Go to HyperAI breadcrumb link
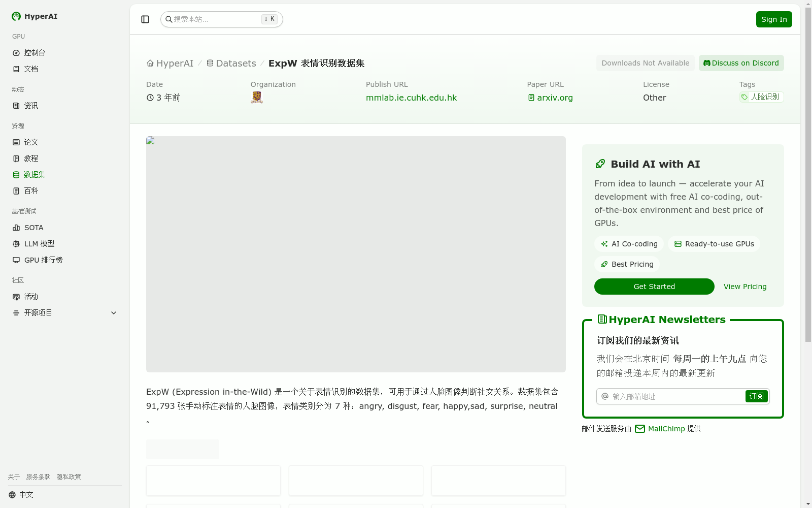Image resolution: width=812 pixels, height=508 pixels. pos(175,63)
